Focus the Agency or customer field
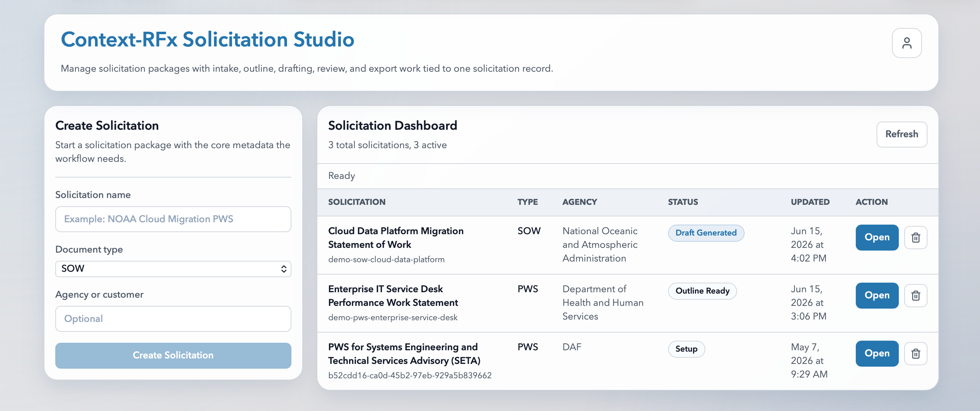Screen dimensions: 980x411 [x=173, y=318]
